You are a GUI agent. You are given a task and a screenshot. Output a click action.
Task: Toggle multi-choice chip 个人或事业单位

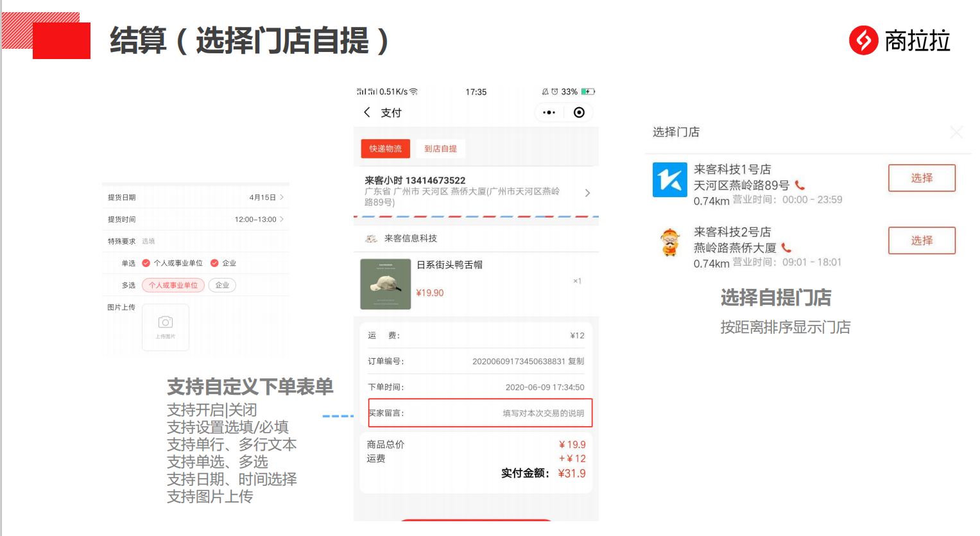[x=173, y=285]
